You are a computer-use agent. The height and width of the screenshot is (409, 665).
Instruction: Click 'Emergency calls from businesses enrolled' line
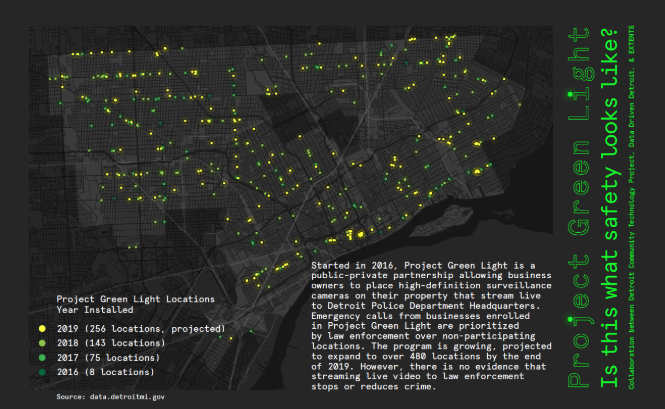click(420, 316)
